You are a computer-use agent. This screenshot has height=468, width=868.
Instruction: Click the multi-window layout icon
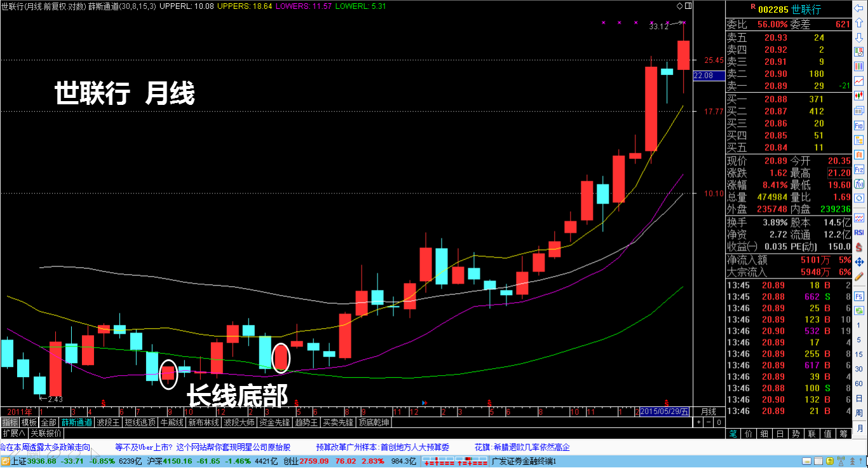click(858, 111)
